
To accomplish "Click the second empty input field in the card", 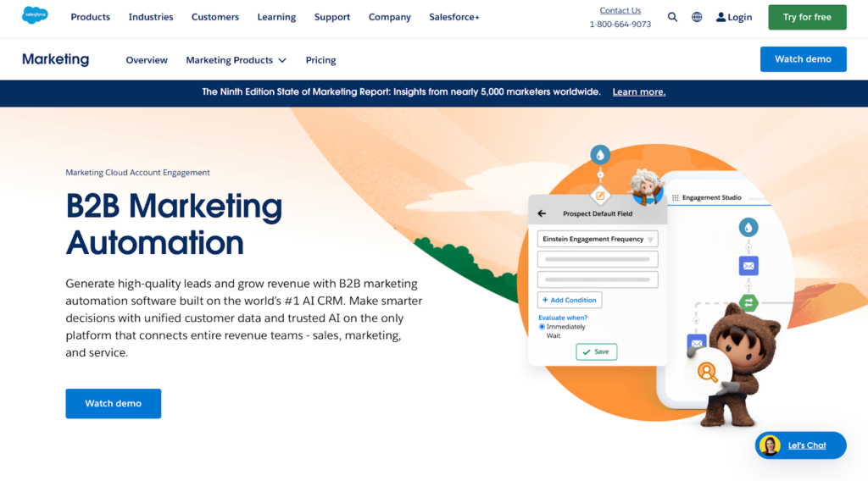I will point(598,279).
